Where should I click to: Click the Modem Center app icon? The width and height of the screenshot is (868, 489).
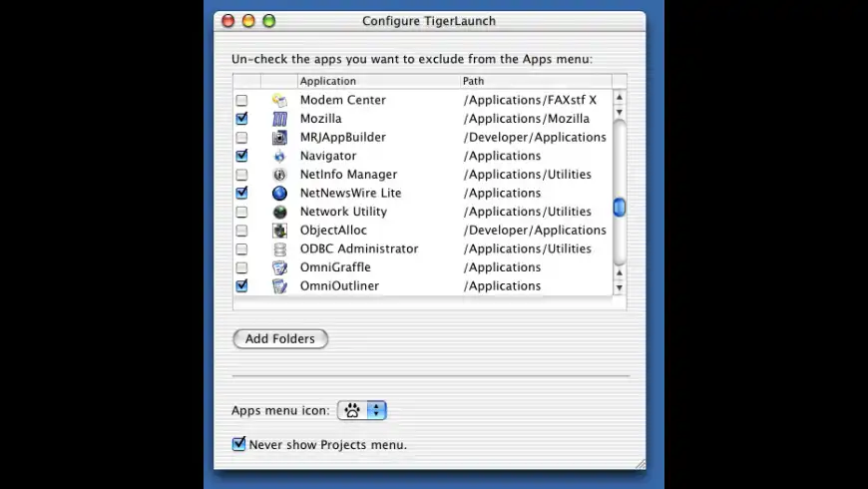279,100
